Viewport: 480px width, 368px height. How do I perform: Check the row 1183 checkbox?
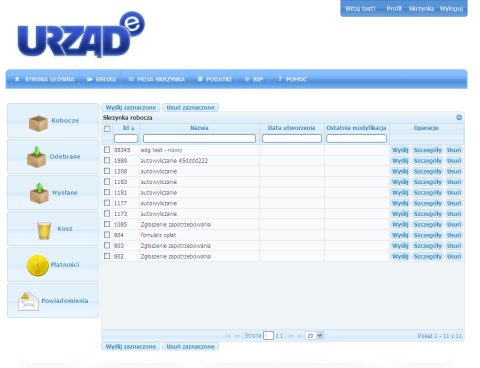[107, 182]
